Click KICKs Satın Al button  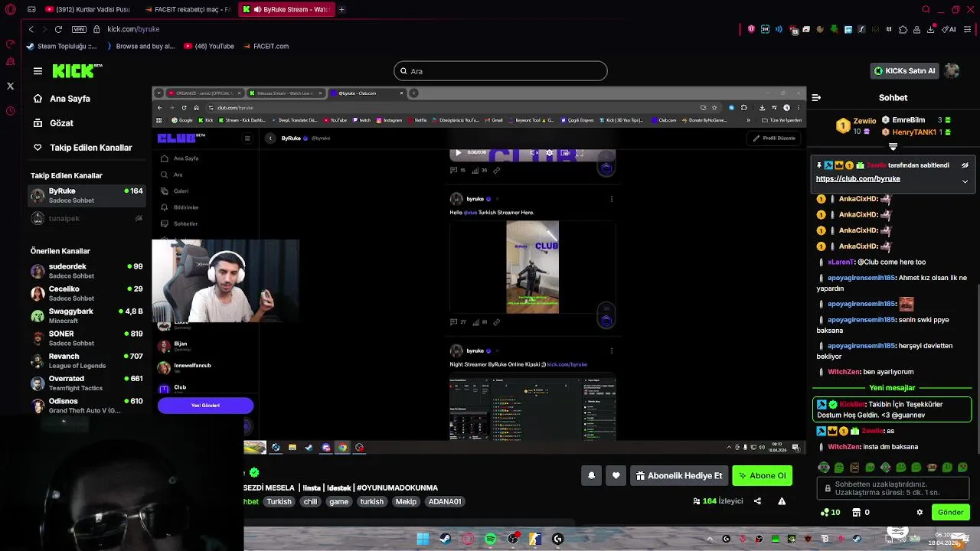point(904,71)
